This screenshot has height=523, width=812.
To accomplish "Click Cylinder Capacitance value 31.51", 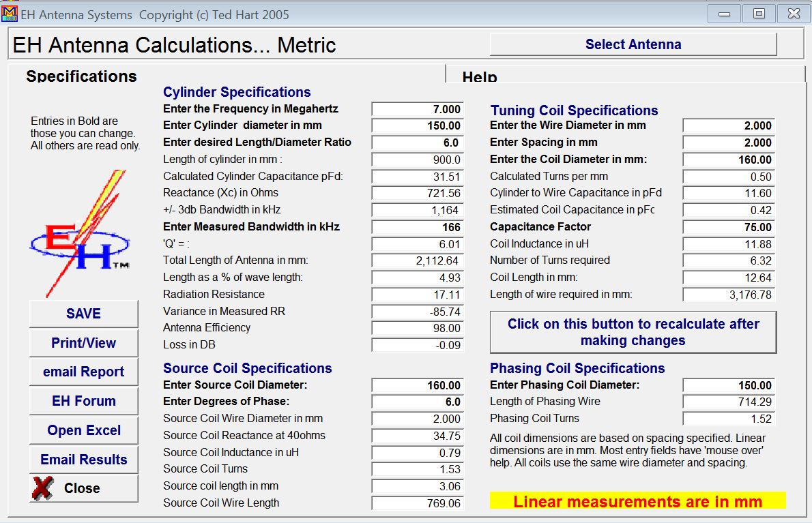I will pos(418,177).
